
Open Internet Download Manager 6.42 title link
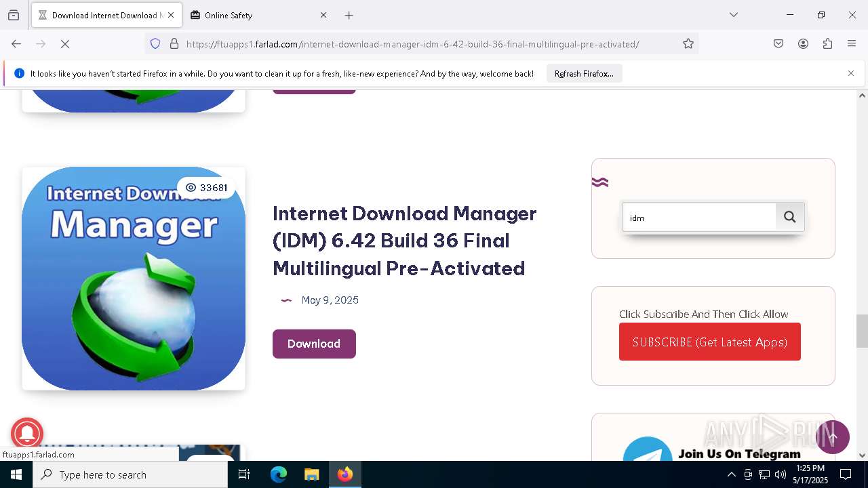[x=405, y=241]
